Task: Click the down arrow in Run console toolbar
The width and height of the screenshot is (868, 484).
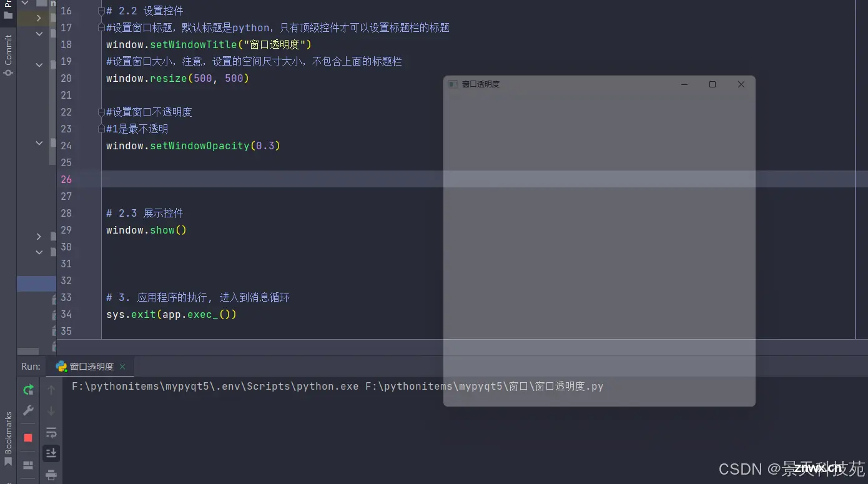Action: tap(51, 411)
